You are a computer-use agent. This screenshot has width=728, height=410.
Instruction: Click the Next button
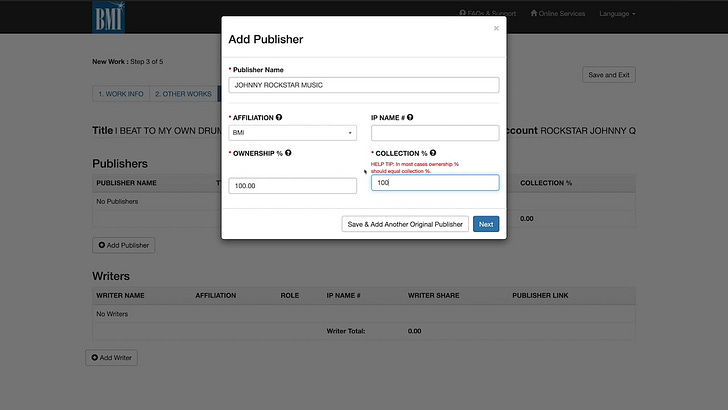click(x=486, y=224)
